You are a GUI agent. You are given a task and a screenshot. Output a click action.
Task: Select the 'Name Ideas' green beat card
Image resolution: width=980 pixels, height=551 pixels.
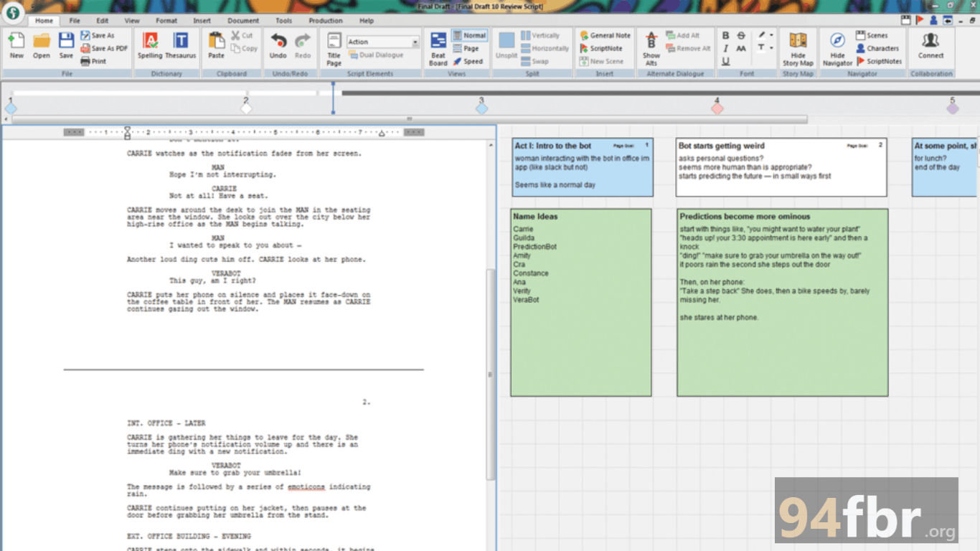pos(581,302)
